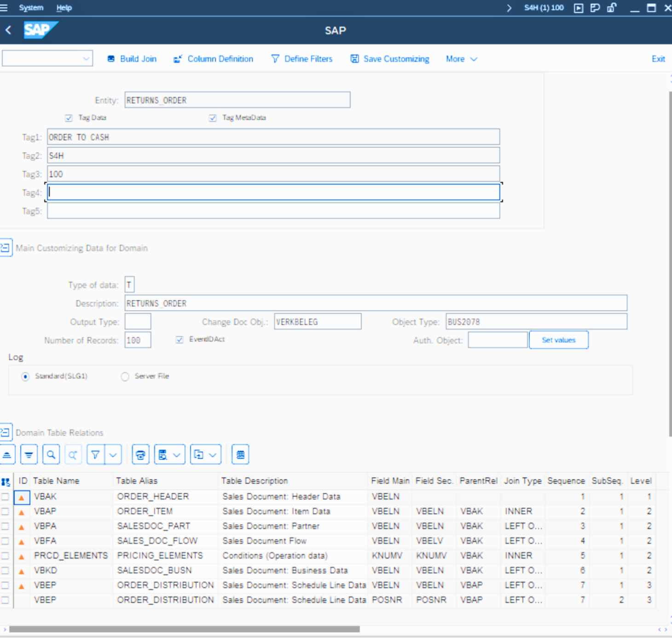
Task: Click the Set values button
Action: click(558, 340)
